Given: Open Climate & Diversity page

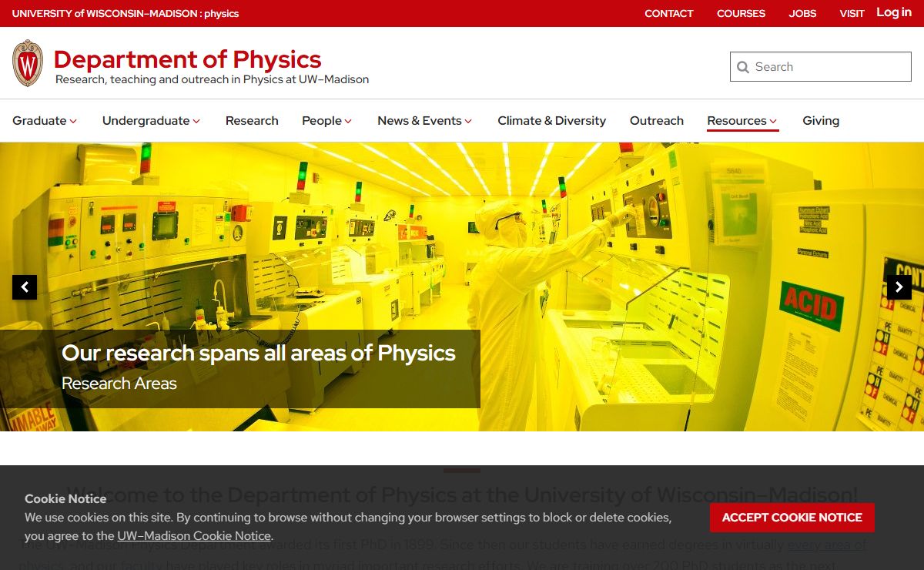Looking at the screenshot, I should (551, 121).
